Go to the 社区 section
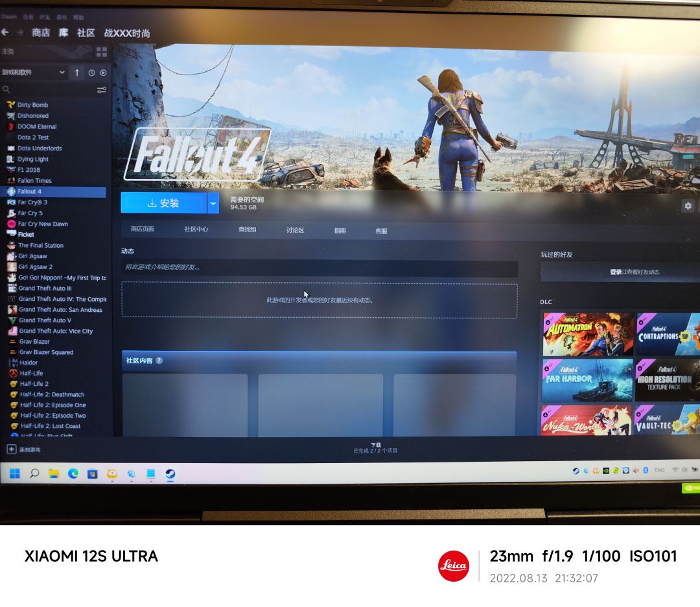Image resolution: width=700 pixels, height=607 pixels. [x=86, y=33]
